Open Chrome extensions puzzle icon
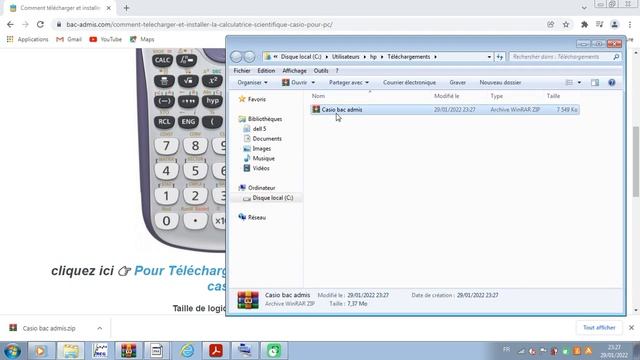The height and width of the screenshot is (360, 640). coord(584,24)
